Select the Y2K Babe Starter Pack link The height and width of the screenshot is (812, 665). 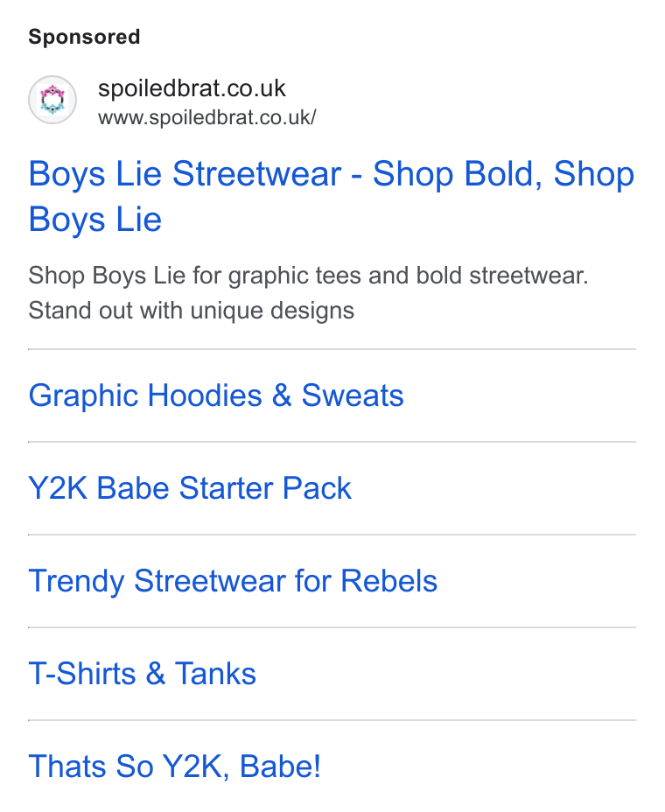click(x=190, y=488)
